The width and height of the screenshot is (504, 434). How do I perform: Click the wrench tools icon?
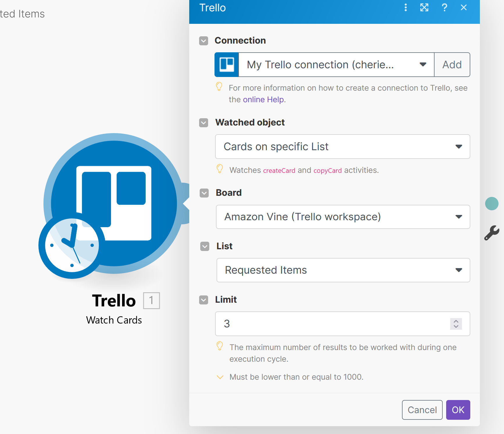click(492, 233)
